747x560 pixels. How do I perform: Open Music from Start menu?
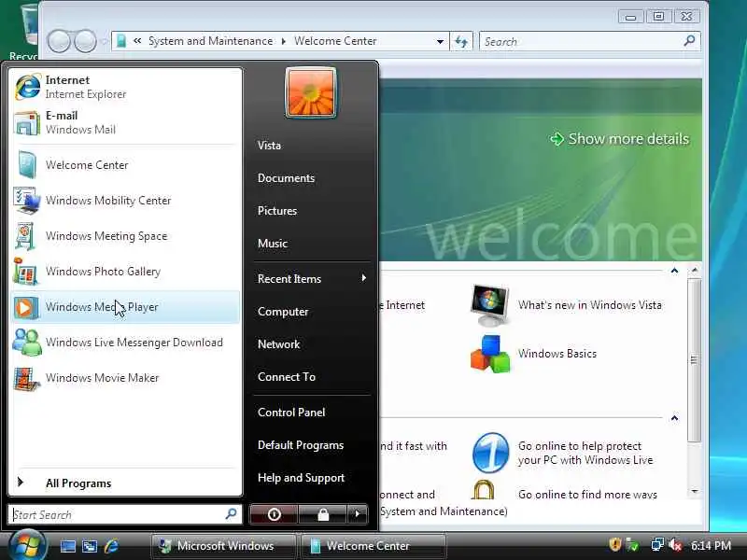pos(273,244)
